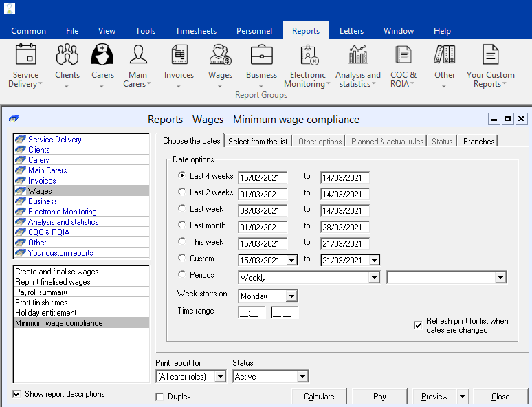The width and height of the screenshot is (532, 407).
Task: Switch to the Timesheets menu tab
Action: click(x=196, y=31)
